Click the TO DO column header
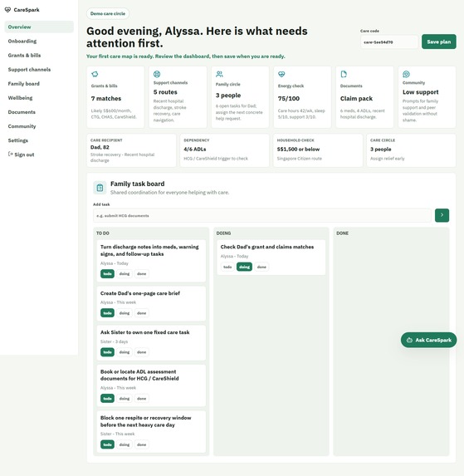This screenshot has height=476, width=464. [x=103, y=233]
